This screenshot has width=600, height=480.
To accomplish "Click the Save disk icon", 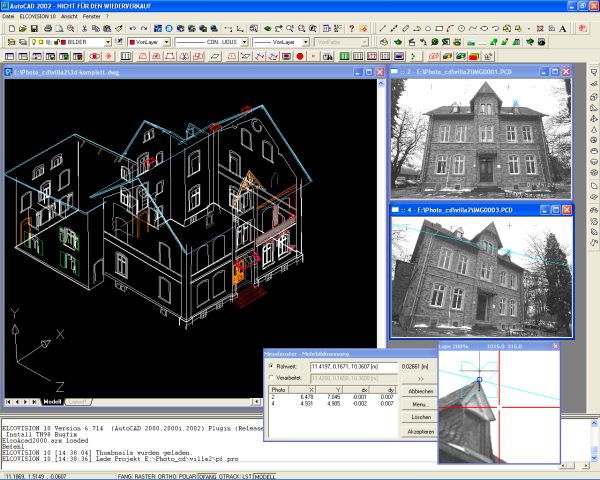I will point(34,28).
